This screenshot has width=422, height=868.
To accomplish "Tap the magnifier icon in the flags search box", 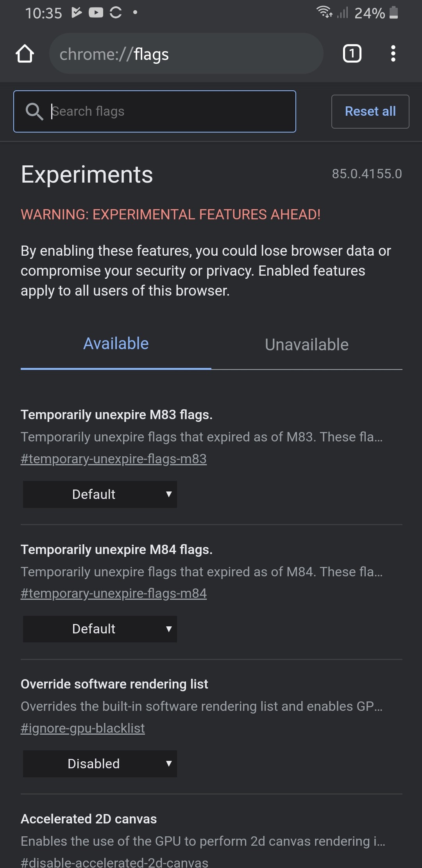I will tap(34, 111).
